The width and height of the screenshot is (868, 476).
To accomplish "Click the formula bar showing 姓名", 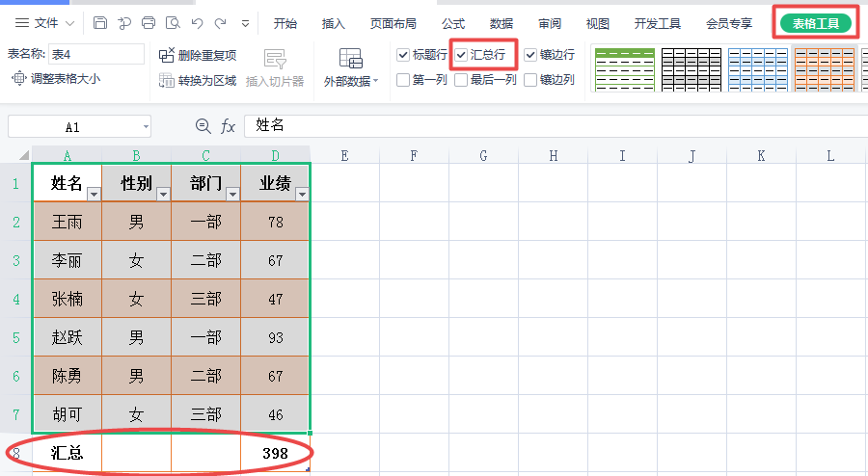I will tap(556, 126).
